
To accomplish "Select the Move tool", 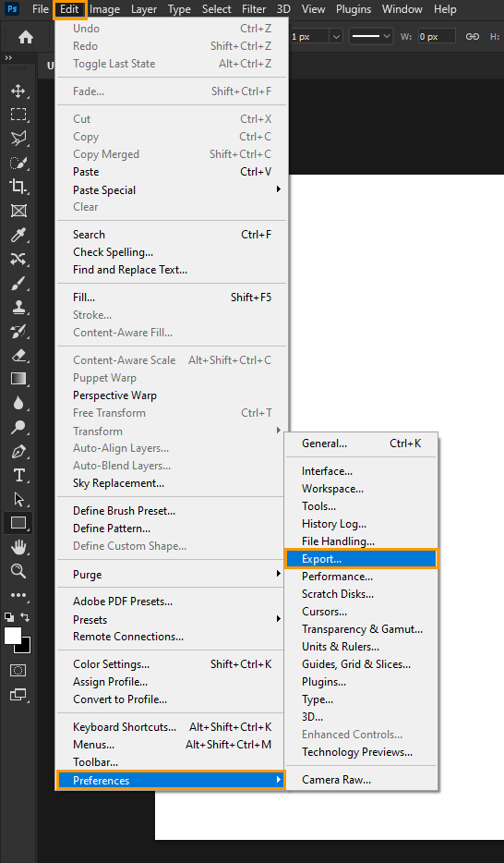I will [18, 91].
